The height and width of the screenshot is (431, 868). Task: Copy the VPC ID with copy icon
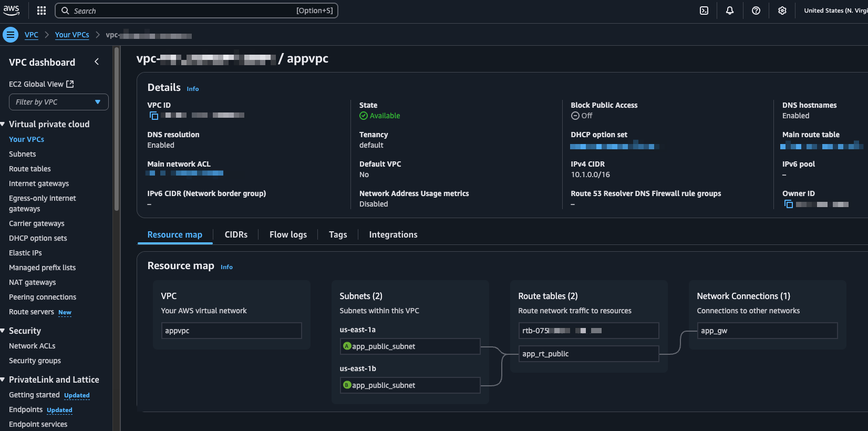(154, 116)
